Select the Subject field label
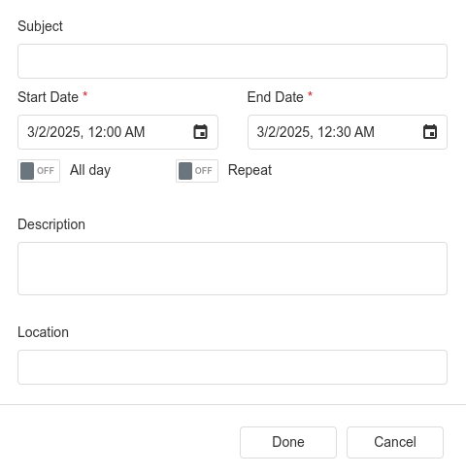Viewport: 466px width, 476px height. tap(40, 26)
